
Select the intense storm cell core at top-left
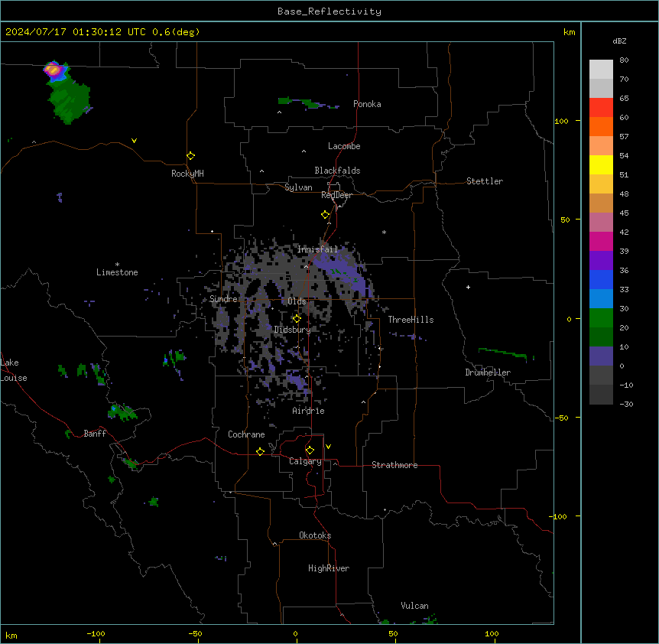tap(54, 70)
